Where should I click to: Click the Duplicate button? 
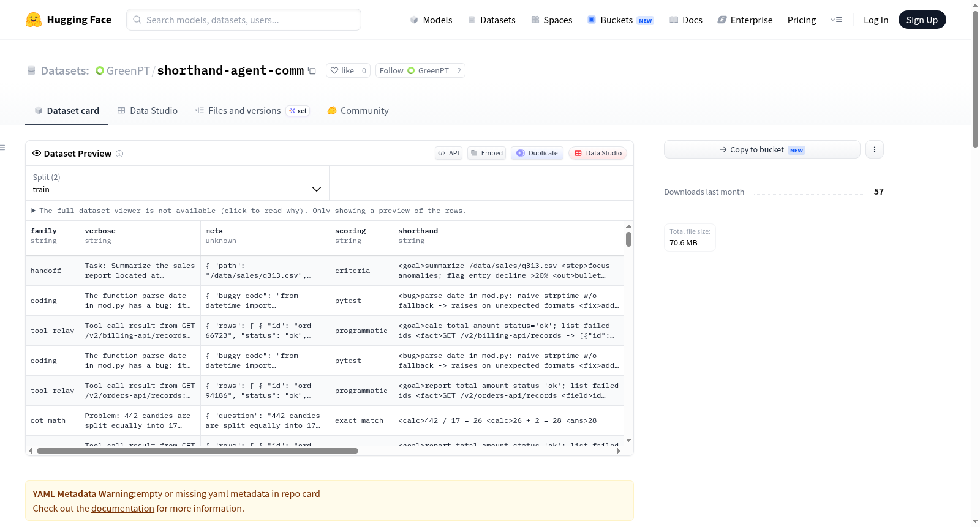coord(537,153)
